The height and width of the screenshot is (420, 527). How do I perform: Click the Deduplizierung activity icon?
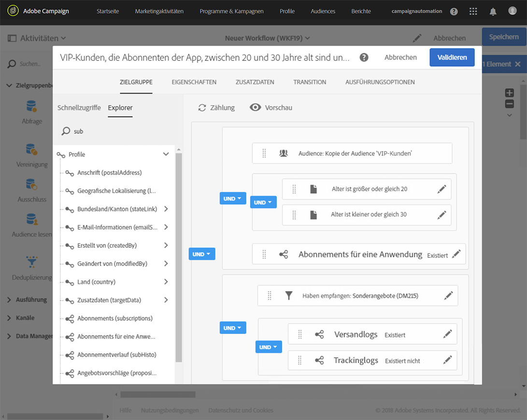31,262
